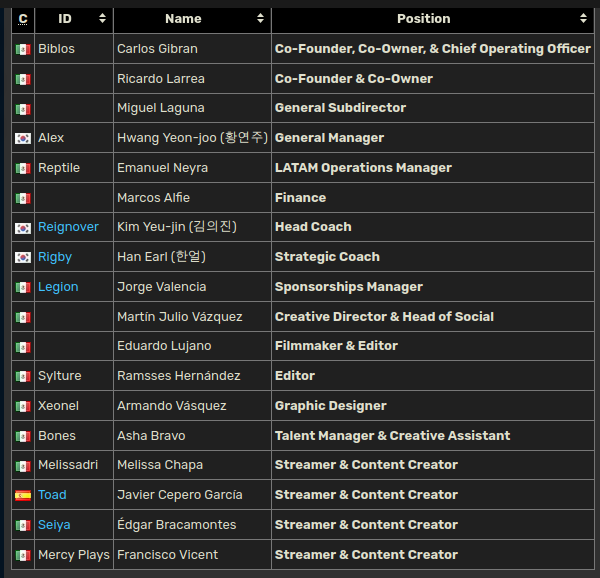The height and width of the screenshot is (578, 600).
Task: Click the Strategic Coach position cell
Action: pos(433,257)
